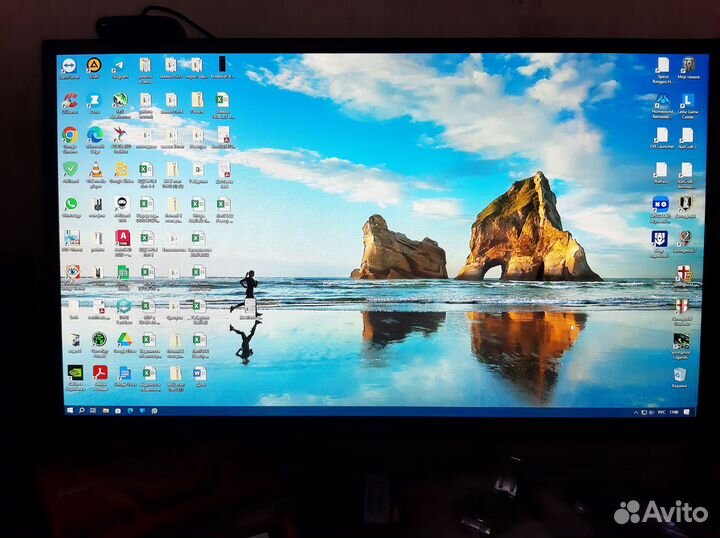This screenshot has width=720, height=538.
Task: Open the CCleaner desktop icon
Action: tap(70, 100)
